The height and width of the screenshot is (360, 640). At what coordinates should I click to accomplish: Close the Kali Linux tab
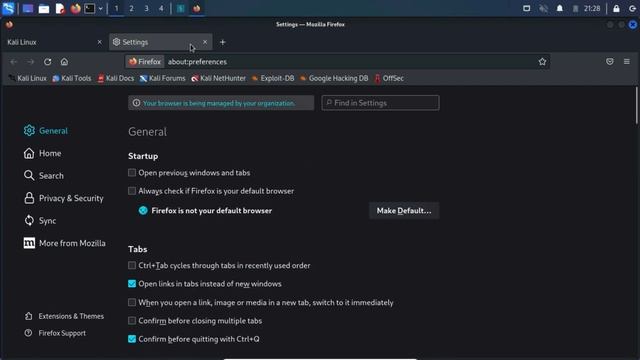coord(100,42)
